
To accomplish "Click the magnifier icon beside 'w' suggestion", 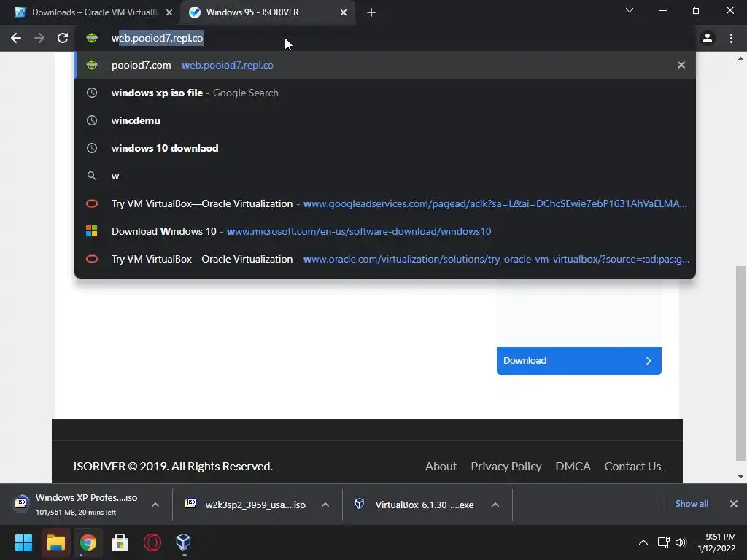I will click(92, 176).
